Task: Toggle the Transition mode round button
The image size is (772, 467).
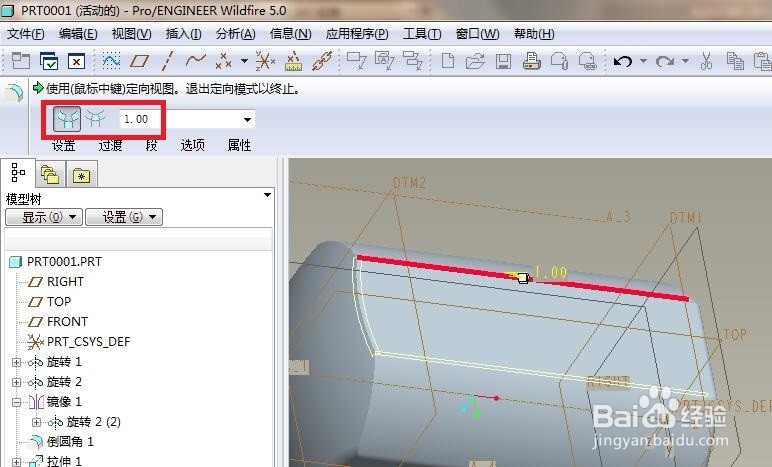Action: click(95, 119)
